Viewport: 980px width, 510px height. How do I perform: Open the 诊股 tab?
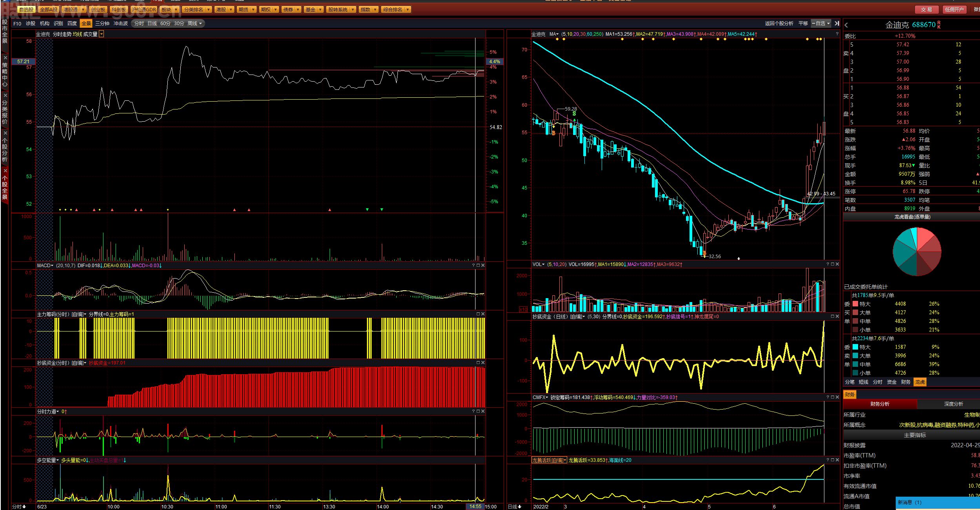(31, 24)
